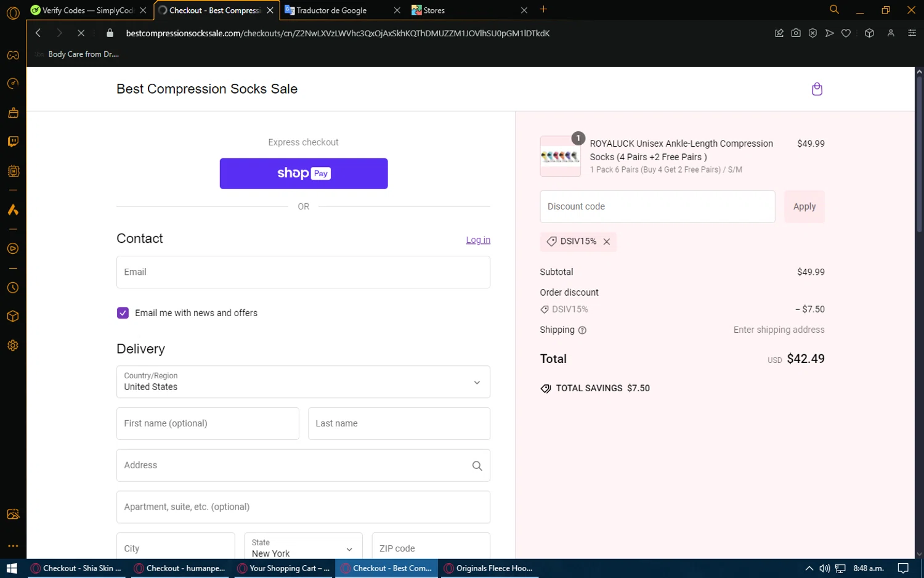The width and height of the screenshot is (924, 578).
Task: Click the Log in link
Action: 478,240
